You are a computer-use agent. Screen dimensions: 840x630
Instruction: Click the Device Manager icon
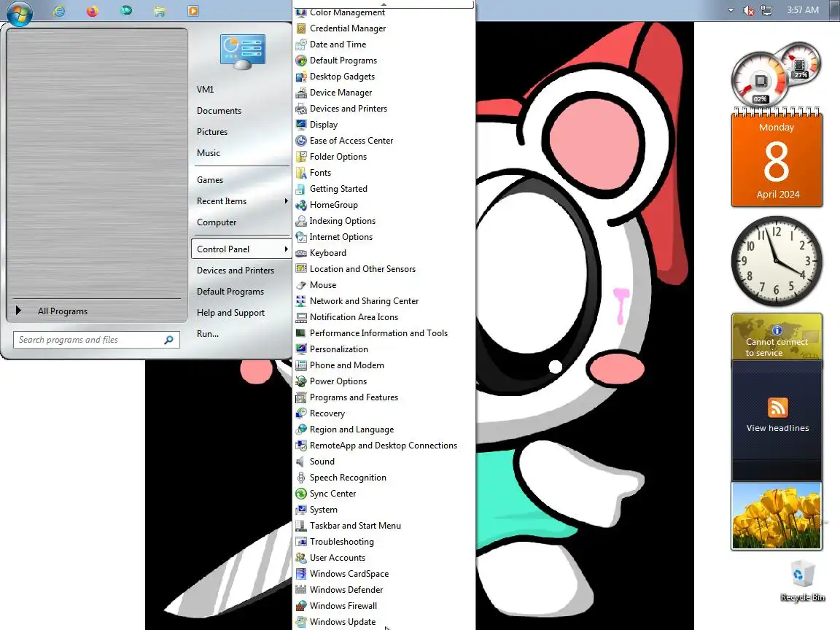[301, 93]
